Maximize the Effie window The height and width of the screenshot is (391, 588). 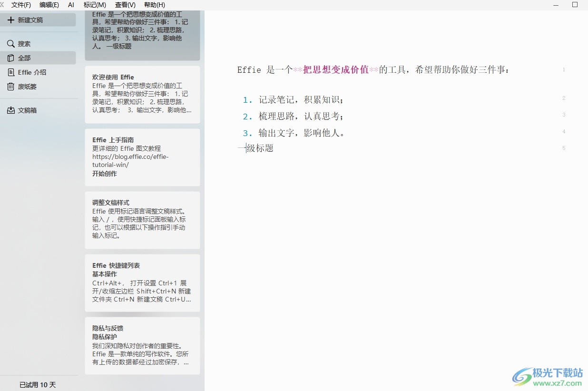575,5
